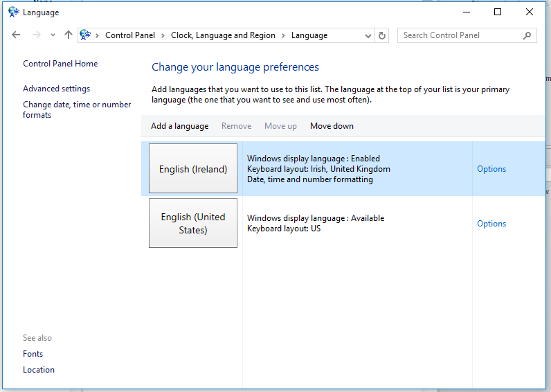Refresh the Language page
Image resolution: width=551 pixels, height=392 pixels.
382,35
